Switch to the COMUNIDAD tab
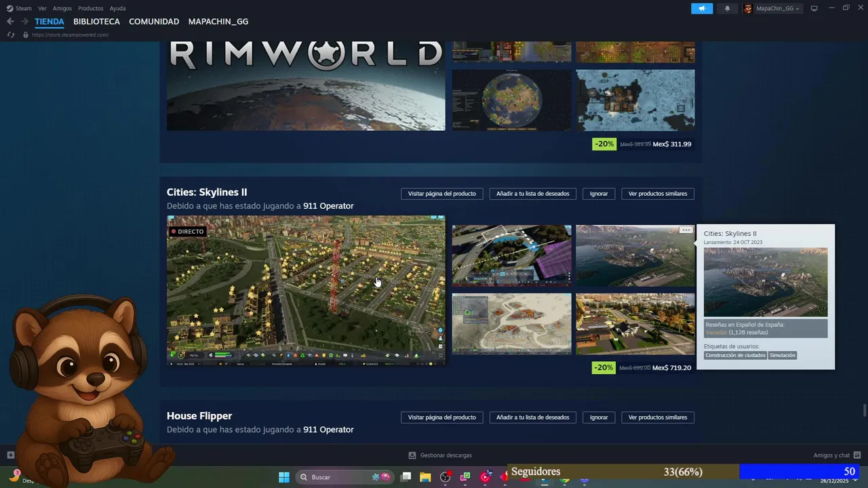Viewport: 868px width, 488px height. pos(154,22)
